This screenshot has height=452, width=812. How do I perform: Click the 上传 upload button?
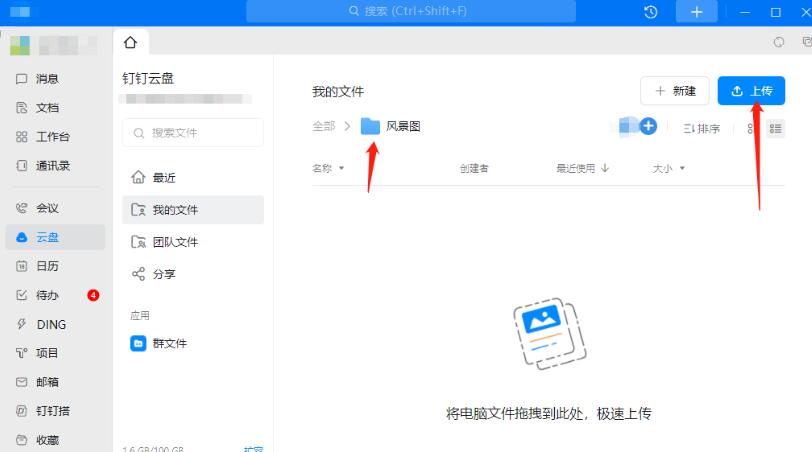point(751,91)
